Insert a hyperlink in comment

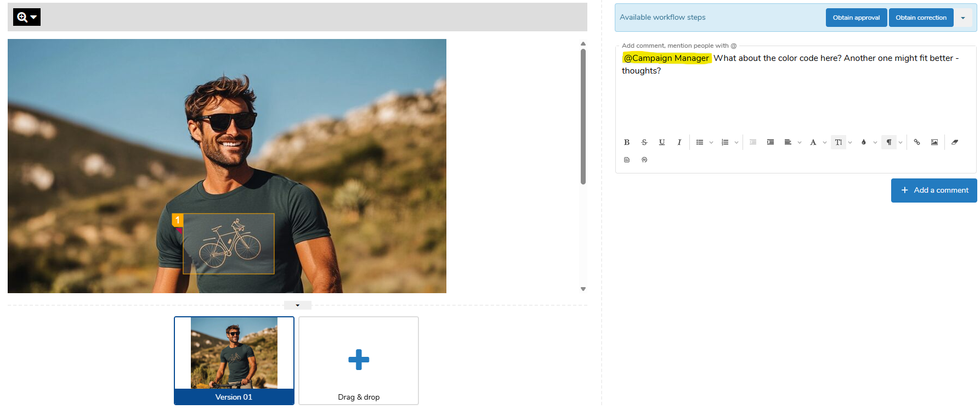[917, 142]
